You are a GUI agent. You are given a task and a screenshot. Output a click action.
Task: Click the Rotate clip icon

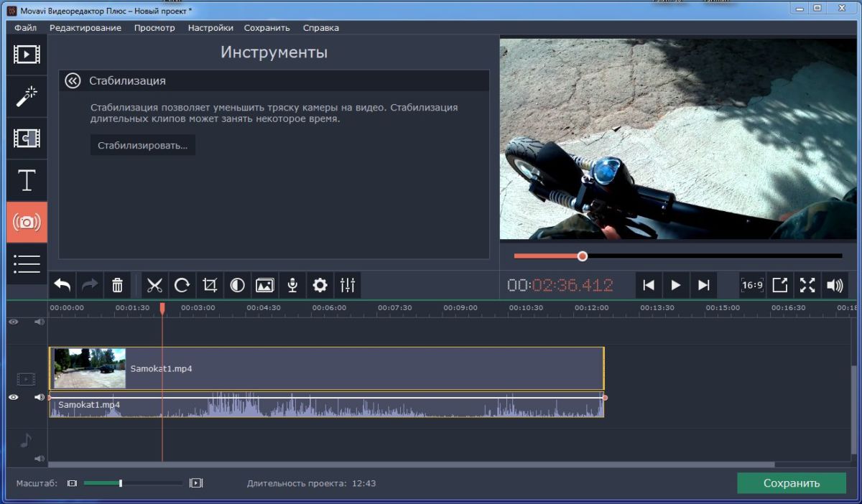coord(182,286)
